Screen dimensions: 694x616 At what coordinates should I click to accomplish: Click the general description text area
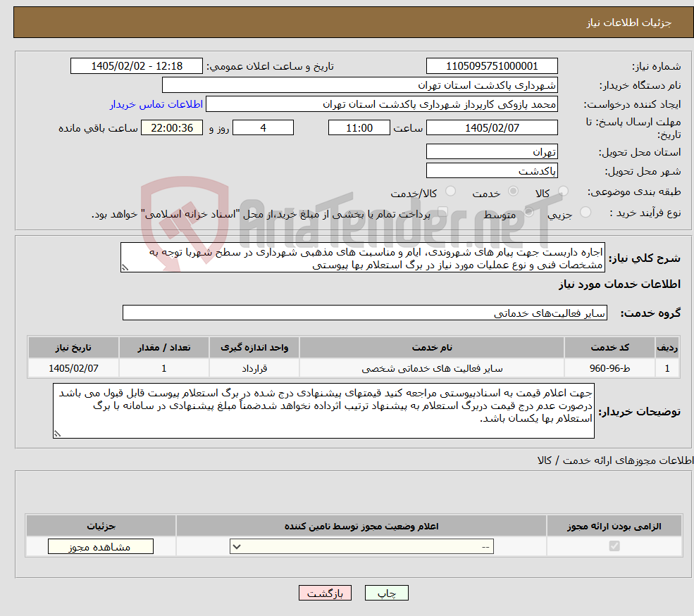362,258
